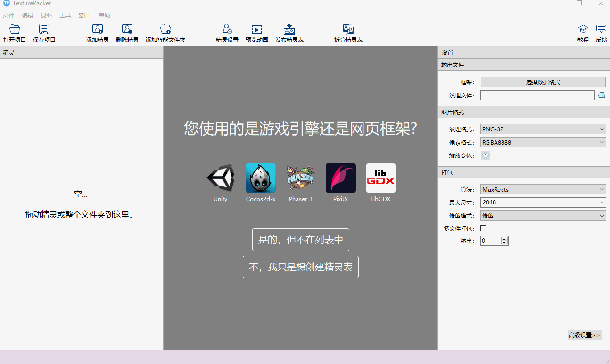610x364 pixels.
Task: Click the 预览动画 (Preview Animation) icon
Action: click(x=257, y=29)
